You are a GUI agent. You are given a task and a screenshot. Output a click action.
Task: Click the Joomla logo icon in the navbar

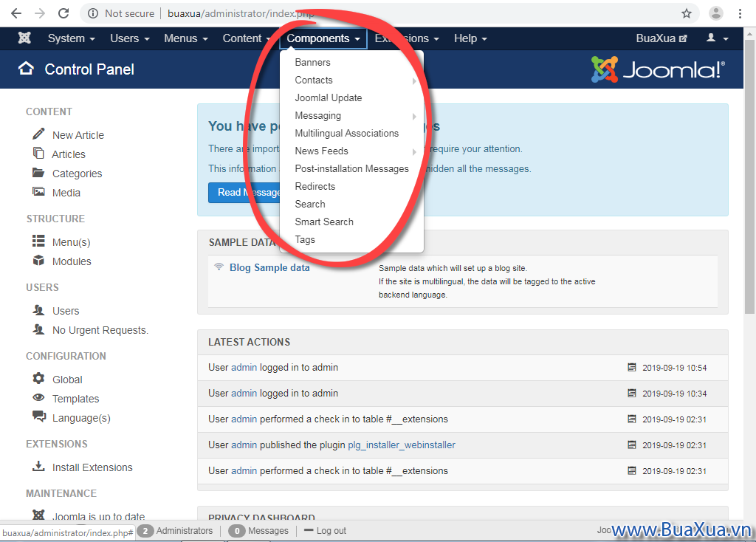click(24, 38)
